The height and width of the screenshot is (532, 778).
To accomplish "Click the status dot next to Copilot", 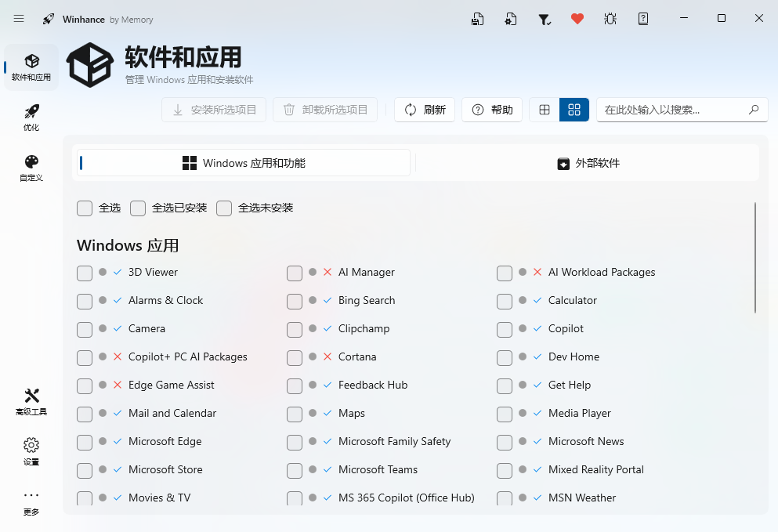I will click(x=523, y=328).
